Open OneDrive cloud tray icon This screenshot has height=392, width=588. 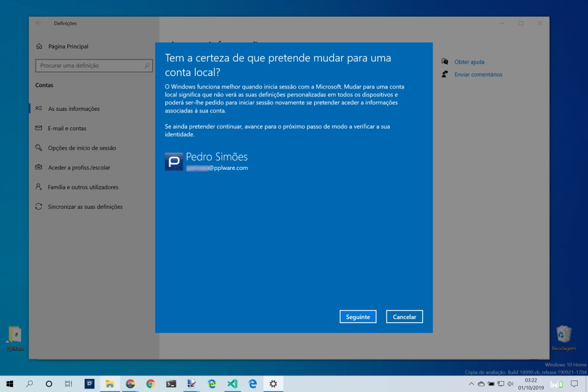click(481, 384)
